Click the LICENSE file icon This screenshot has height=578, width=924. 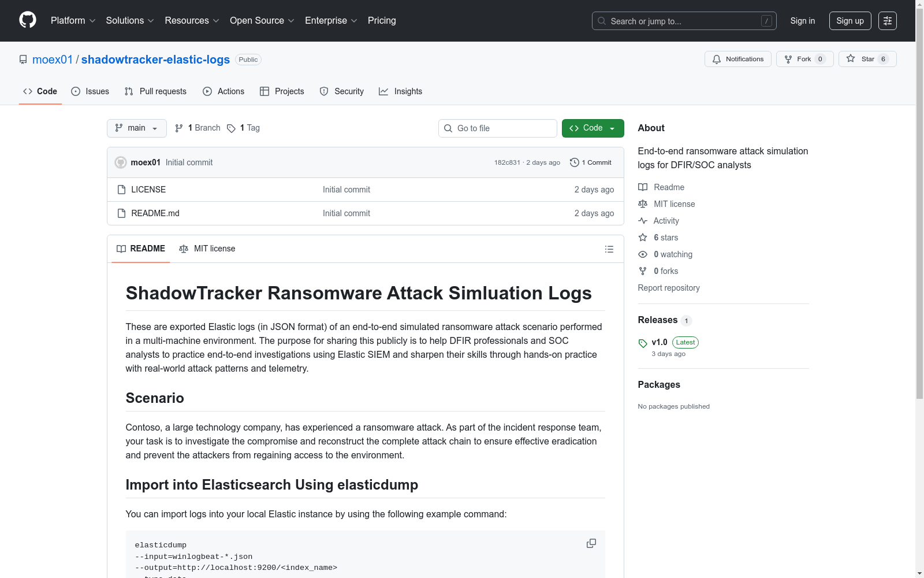[121, 190]
